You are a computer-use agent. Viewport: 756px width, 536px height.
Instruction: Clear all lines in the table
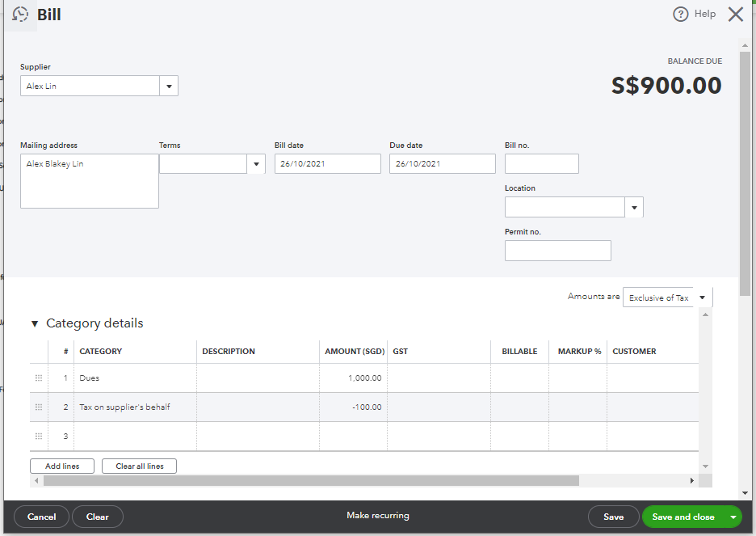(x=139, y=466)
